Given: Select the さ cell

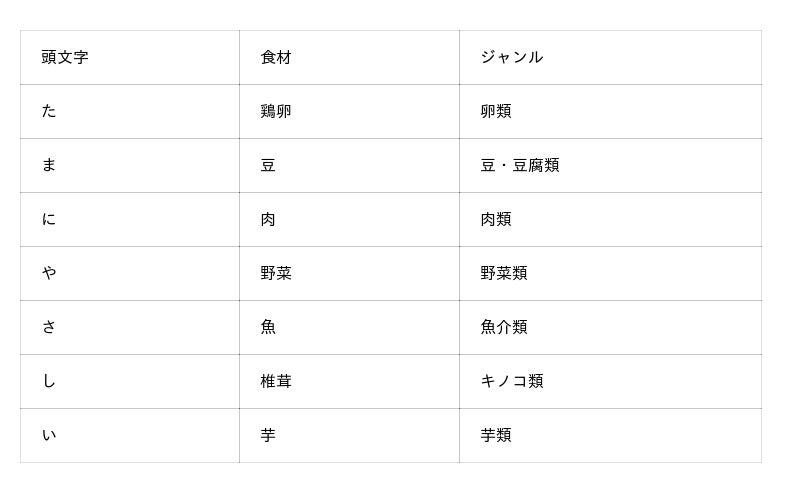Looking at the screenshot, I should click(130, 327).
